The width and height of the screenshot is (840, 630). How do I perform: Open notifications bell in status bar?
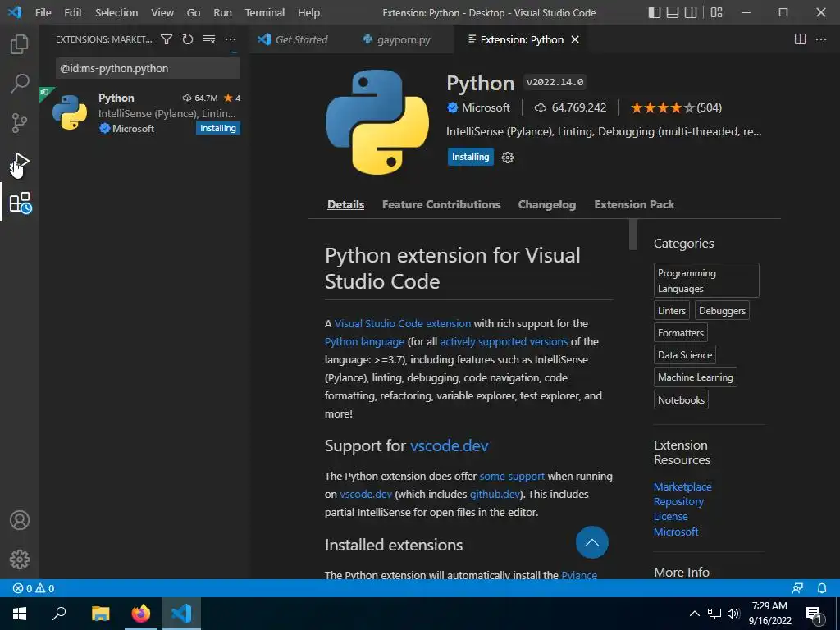click(822, 588)
